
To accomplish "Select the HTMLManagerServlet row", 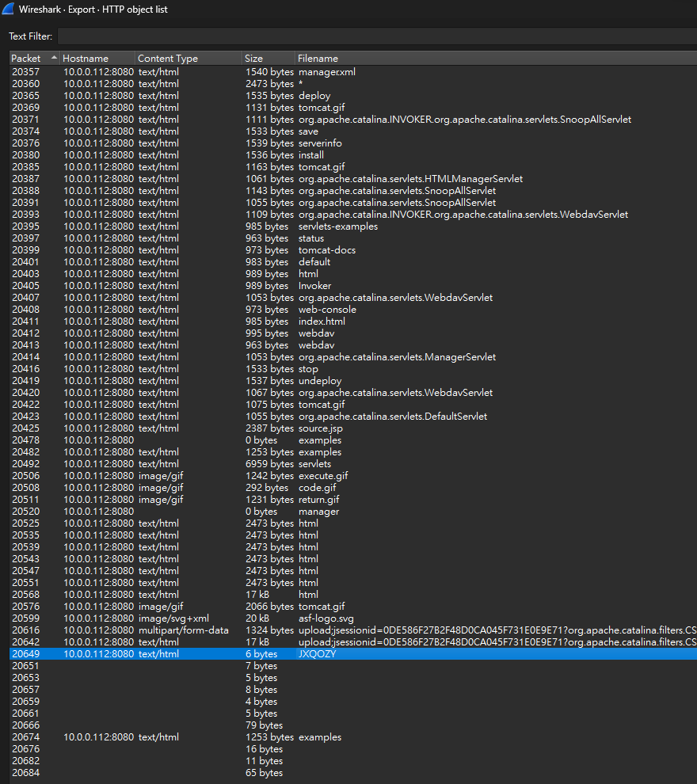I will (353, 179).
